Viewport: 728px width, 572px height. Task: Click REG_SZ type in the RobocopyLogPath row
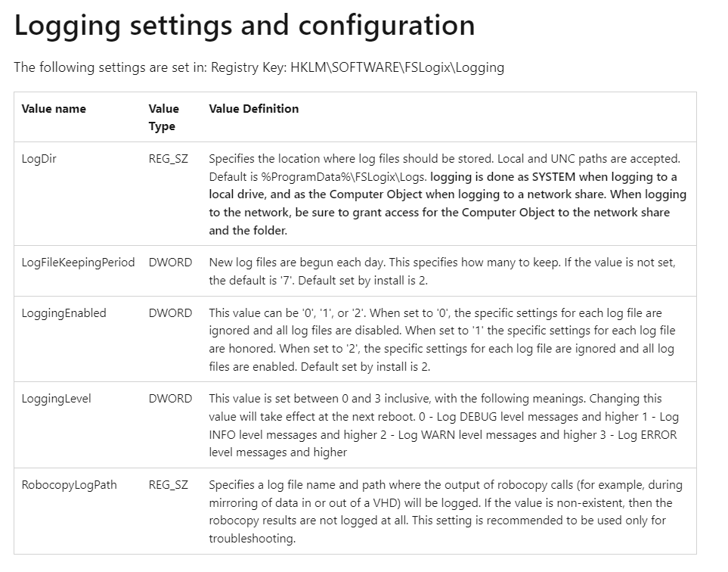coord(168,484)
